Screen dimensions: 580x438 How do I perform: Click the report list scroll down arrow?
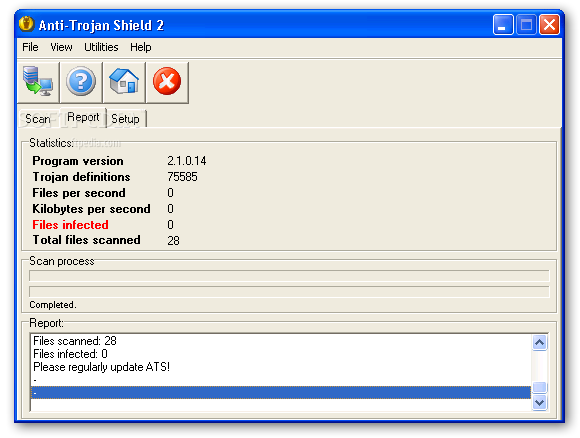point(539,402)
